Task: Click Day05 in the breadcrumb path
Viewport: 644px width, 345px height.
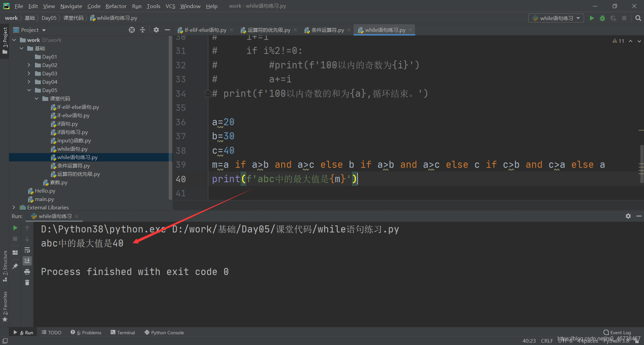Action: pos(49,18)
